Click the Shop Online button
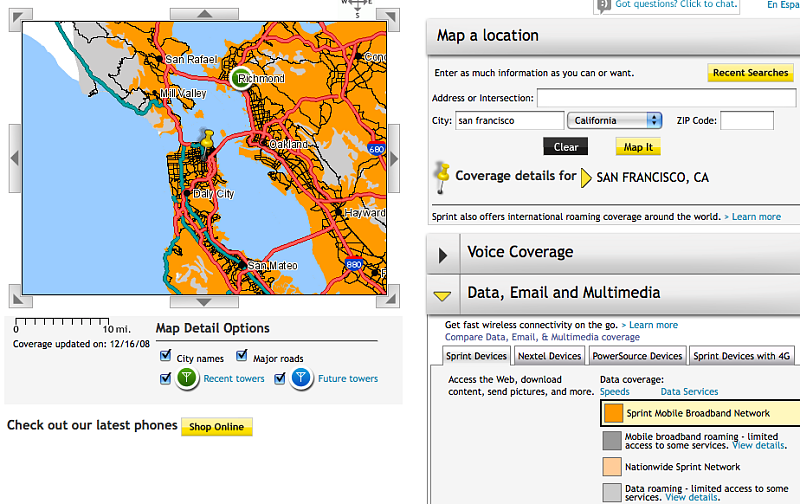The width and height of the screenshot is (800, 504). tap(217, 427)
